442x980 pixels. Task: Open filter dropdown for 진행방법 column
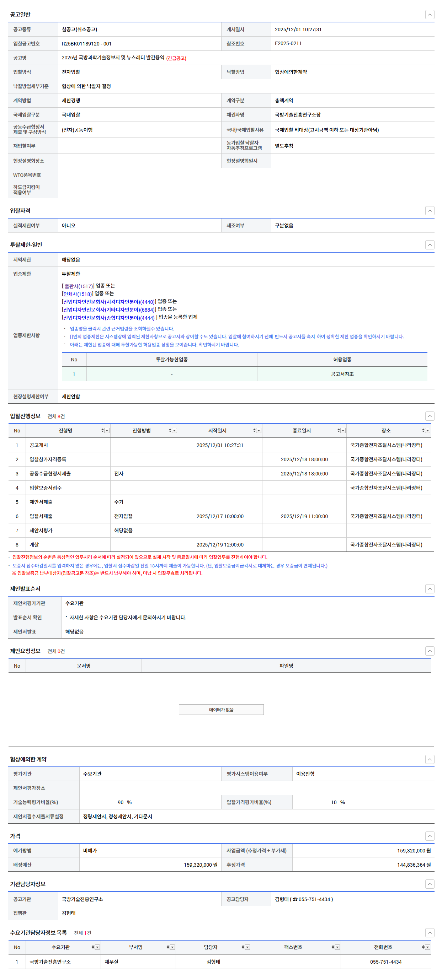(174, 430)
